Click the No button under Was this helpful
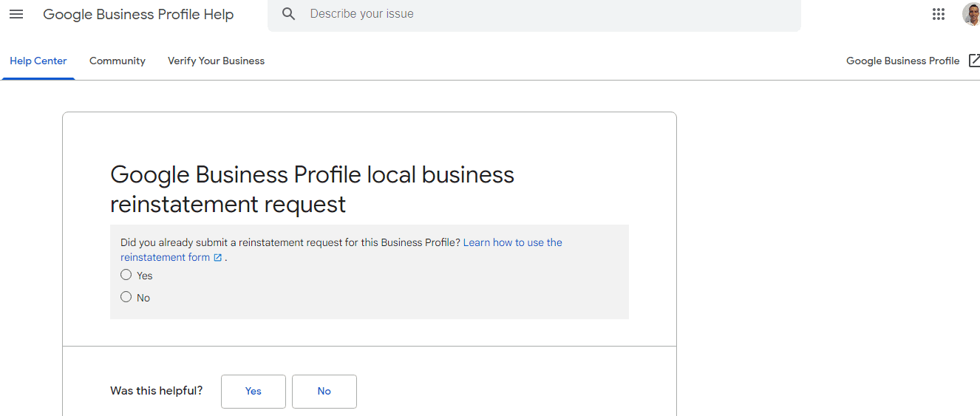 [x=324, y=392]
